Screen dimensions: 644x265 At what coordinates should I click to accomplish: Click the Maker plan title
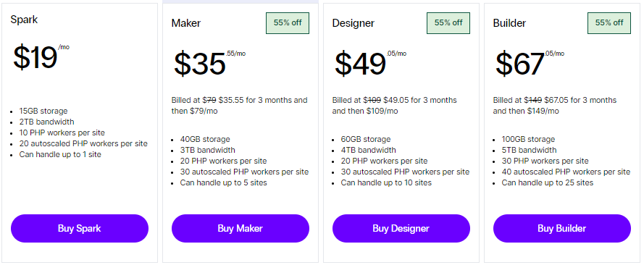coord(186,23)
